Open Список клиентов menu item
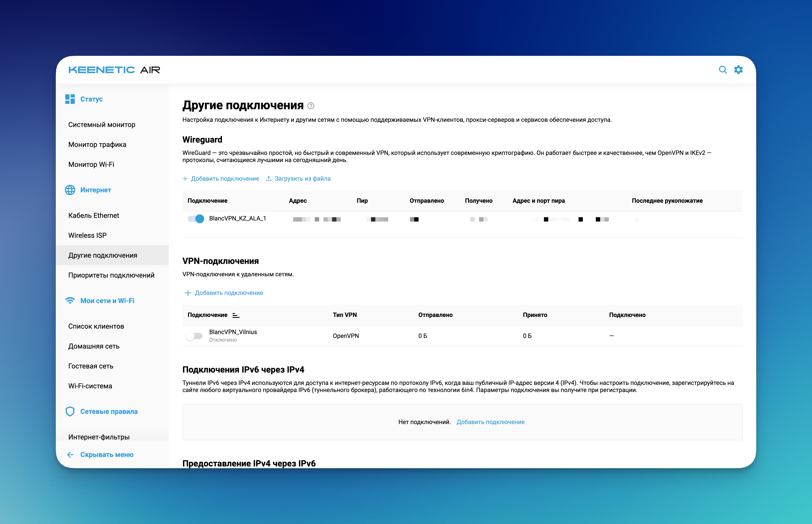Viewport: 812px width, 524px height. point(96,326)
